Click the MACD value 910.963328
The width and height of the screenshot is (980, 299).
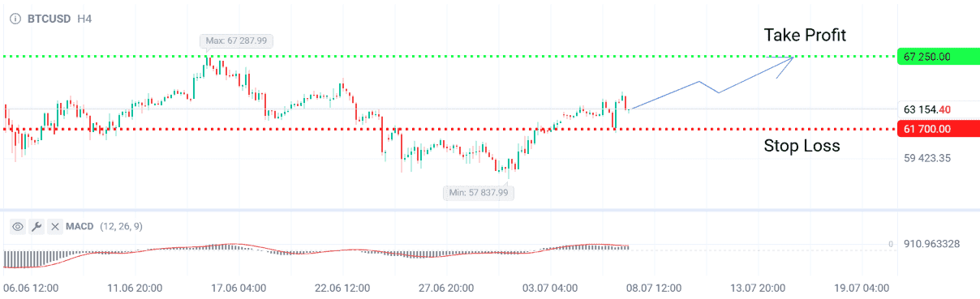[x=931, y=243]
